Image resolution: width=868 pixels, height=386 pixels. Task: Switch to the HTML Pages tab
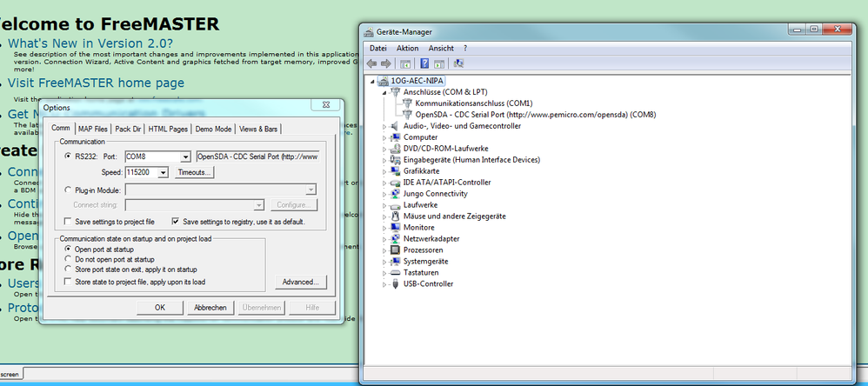point(168,129)
